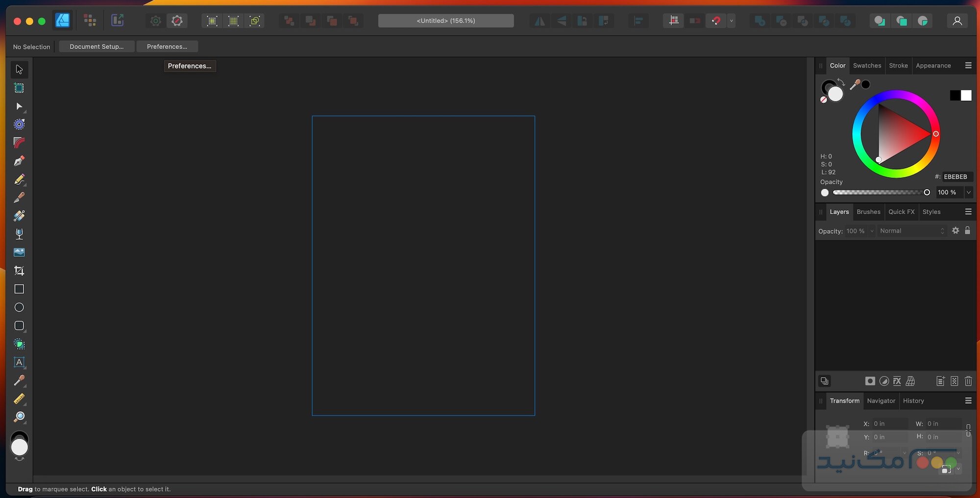The height and width of the screenshot is (498, 980).
Task: Toggle aspect ratio linking in the Transform panel
Action: tap(968, 430)
